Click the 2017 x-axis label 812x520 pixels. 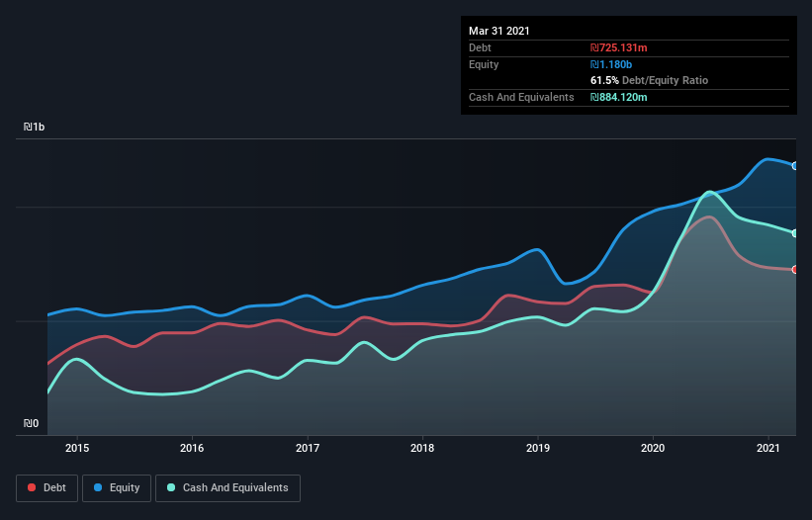point(308,448)
